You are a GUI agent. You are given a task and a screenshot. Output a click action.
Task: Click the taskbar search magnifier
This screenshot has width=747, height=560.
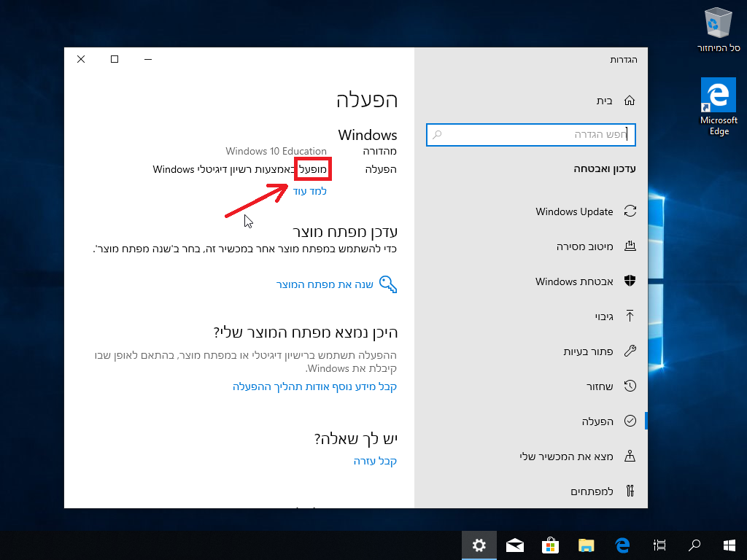click(694, 545)
